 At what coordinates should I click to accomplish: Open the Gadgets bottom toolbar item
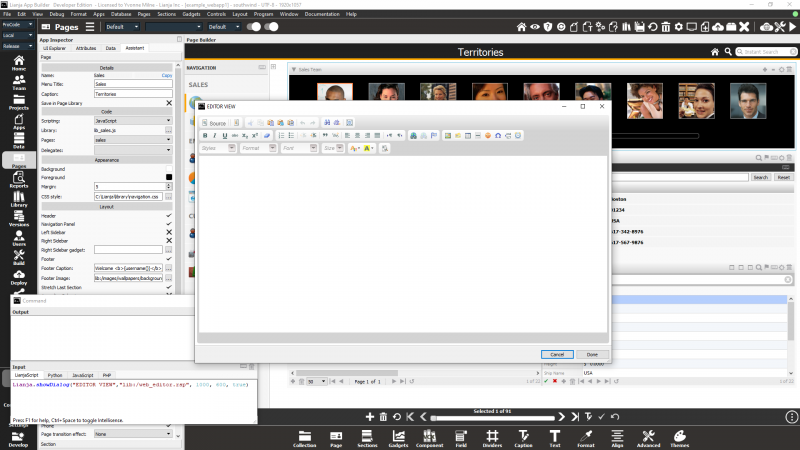point(398,439)
